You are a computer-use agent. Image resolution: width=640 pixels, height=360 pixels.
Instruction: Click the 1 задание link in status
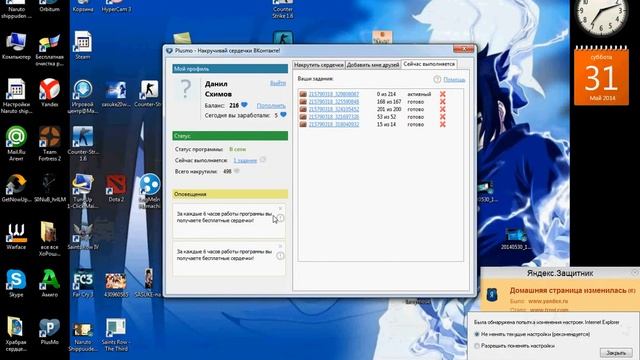(x=245, y=160)
